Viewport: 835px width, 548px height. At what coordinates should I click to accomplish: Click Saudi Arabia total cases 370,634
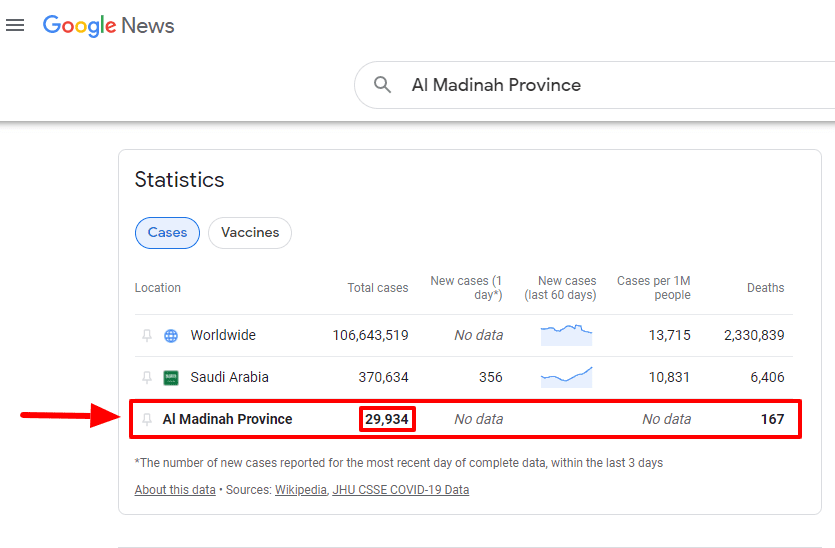click(383, 377)
